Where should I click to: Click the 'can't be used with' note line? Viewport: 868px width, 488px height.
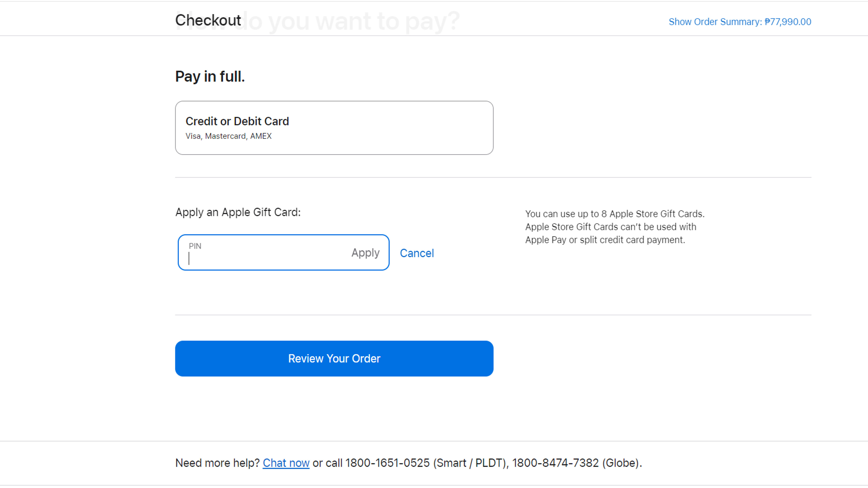pyautogui.click(x=611, y=227)
